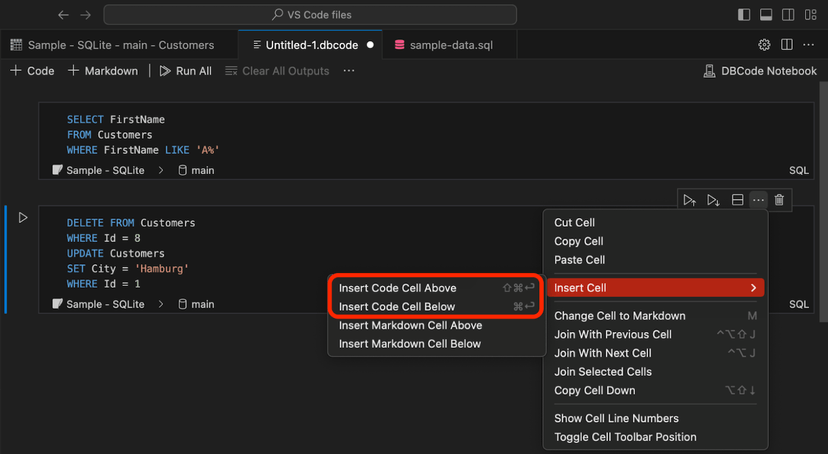Viewport: 828px width, 454px height.
Task: Select Insert Markdown Cell Below
Action: [437, 344]
